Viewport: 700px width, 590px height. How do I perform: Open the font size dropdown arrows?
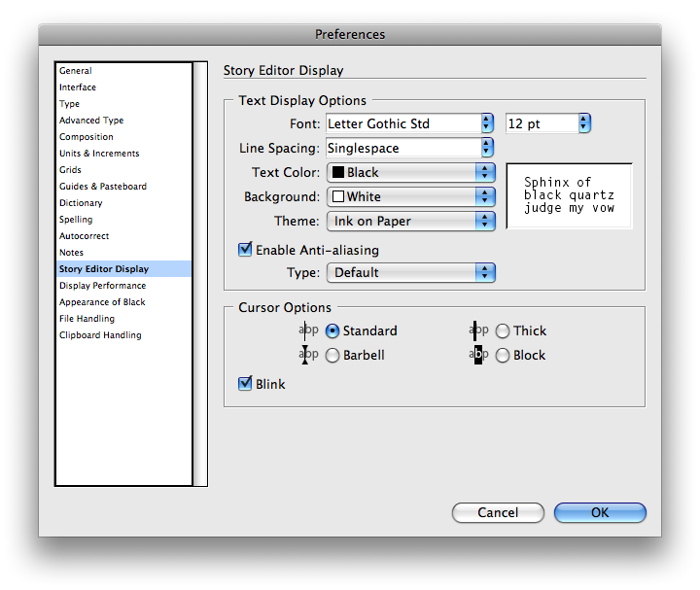coord(584,123)
